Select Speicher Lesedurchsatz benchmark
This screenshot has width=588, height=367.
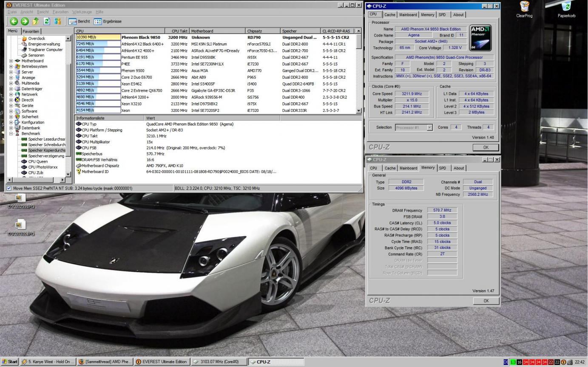(43, 139)
